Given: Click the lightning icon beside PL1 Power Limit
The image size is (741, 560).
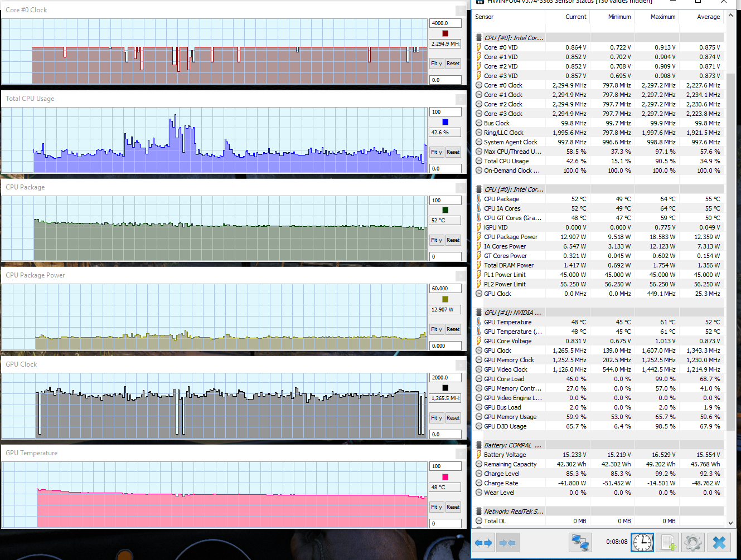Looking at the screenshot, I should tap(478, 275).
